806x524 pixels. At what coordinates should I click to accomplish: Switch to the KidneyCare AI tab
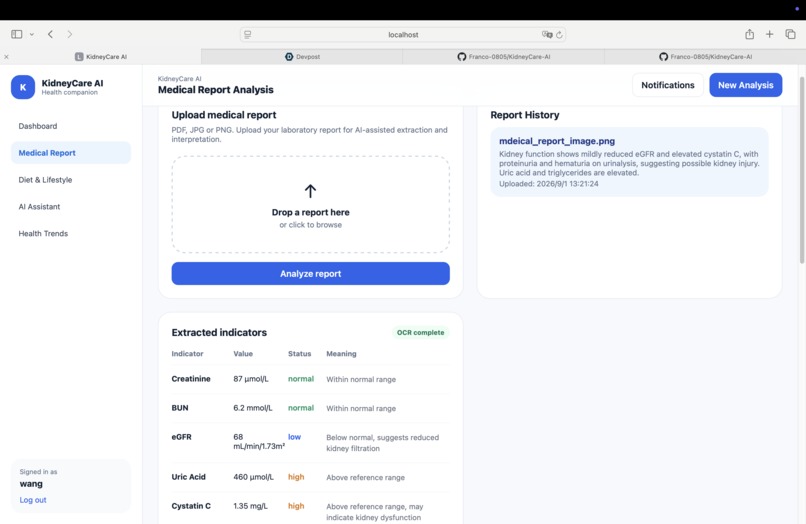pos(101,57)
